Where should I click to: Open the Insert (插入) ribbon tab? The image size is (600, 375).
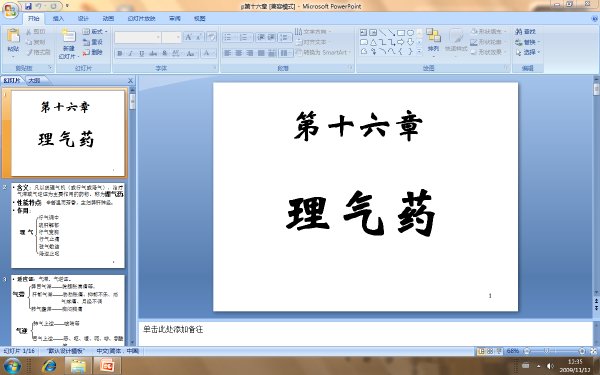click(x=58, y=18)
